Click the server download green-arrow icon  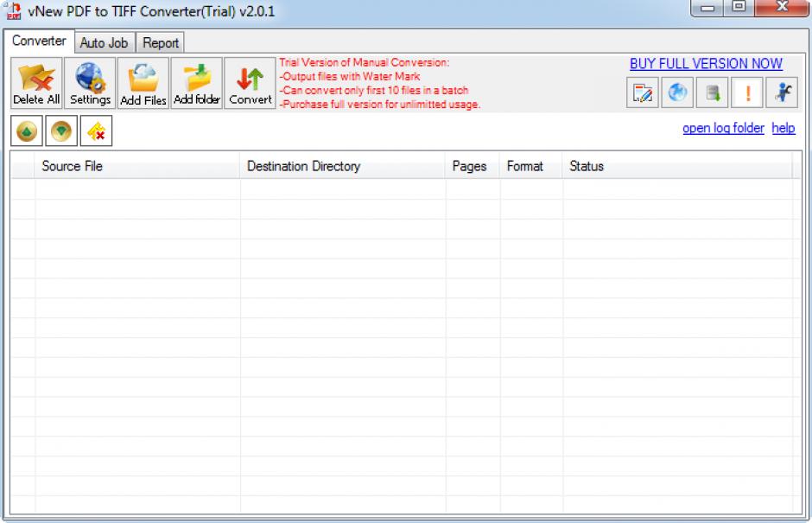coord(712,92)
